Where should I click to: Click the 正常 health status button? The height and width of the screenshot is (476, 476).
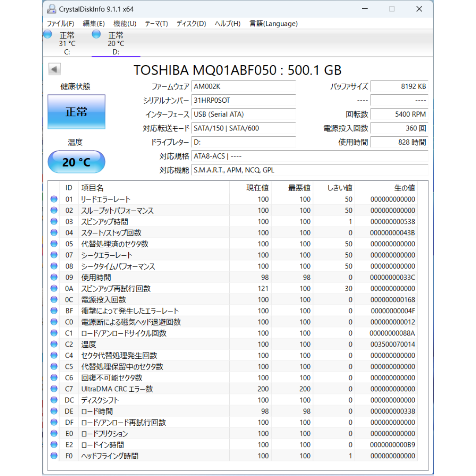(77, 112)
